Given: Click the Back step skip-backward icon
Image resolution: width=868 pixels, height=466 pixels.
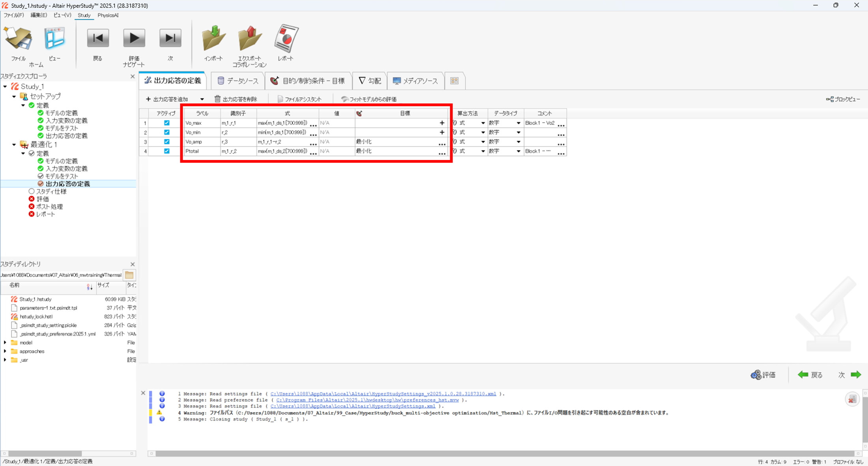Looking at the screenshot, I should click(x=97, y=39).
